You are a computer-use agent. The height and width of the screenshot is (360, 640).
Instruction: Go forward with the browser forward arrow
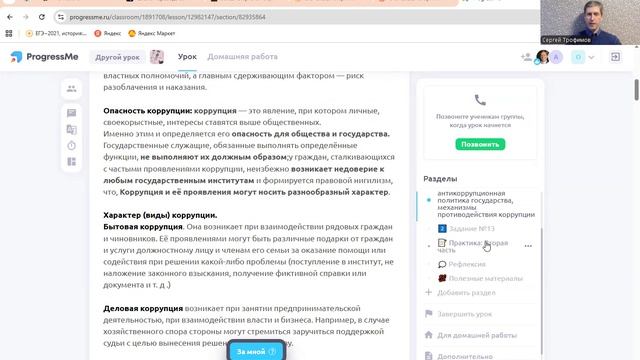coord(26,17)
